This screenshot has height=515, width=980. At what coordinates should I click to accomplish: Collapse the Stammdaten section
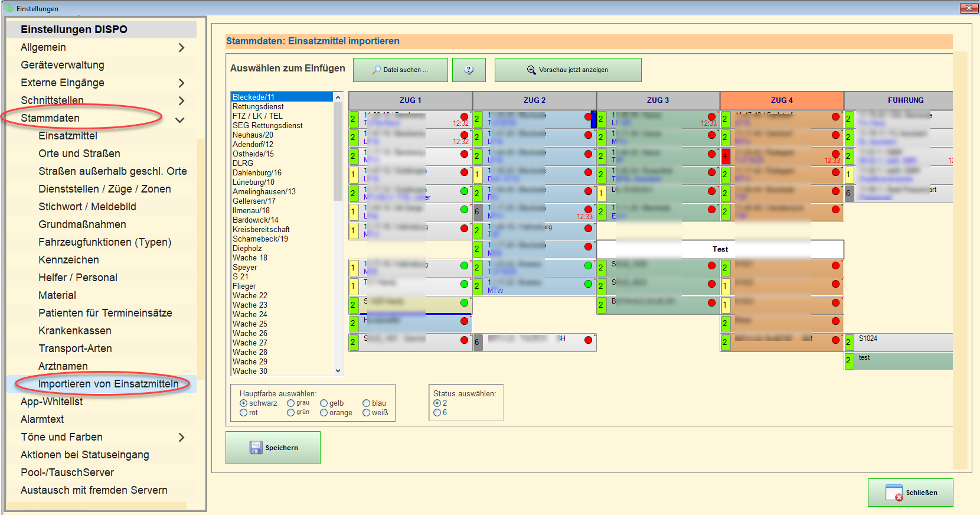(x=180, y=120)
